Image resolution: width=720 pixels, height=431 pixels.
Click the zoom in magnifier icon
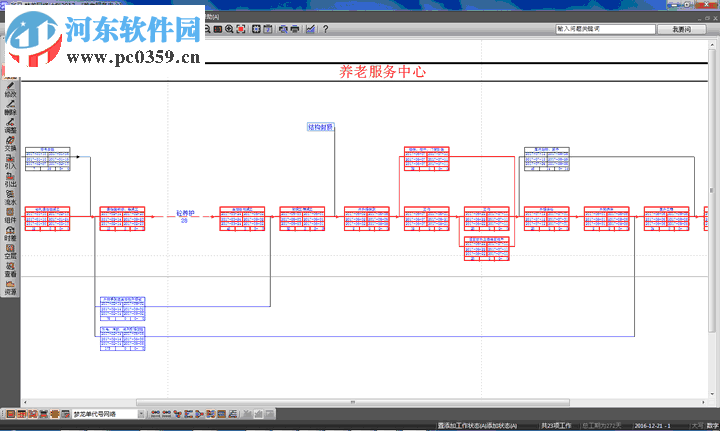tap(229, 29)
